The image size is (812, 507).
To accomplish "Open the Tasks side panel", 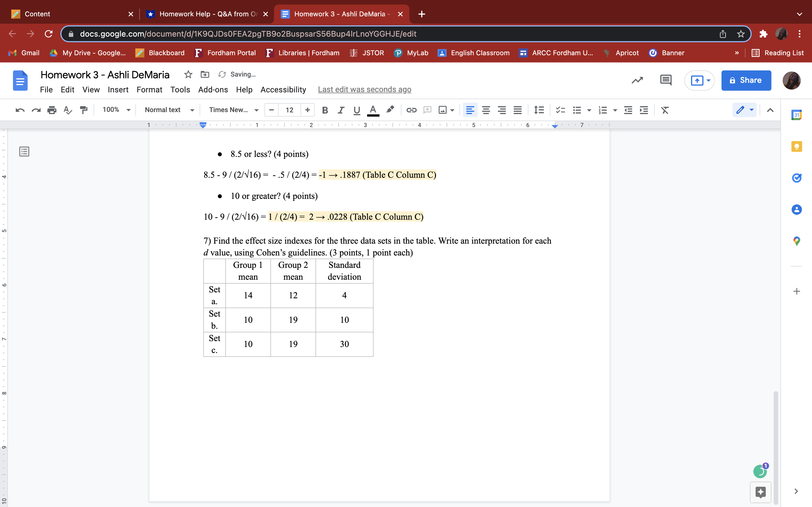I will [796, 178].
